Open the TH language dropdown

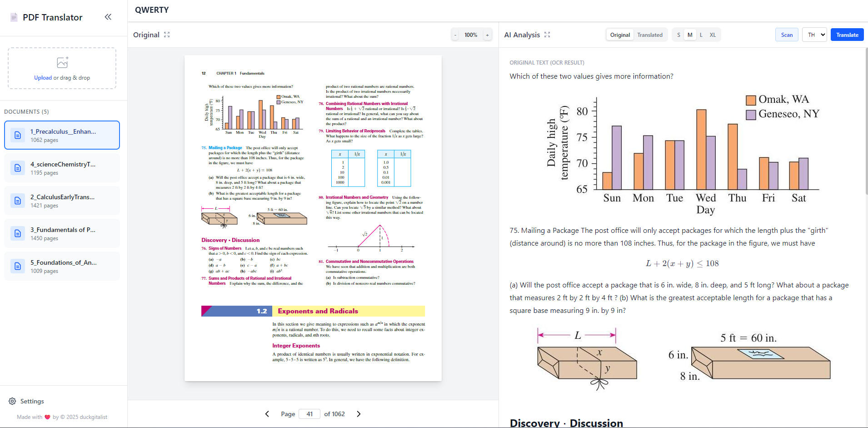pyautogui.click(x=814, y=35)
